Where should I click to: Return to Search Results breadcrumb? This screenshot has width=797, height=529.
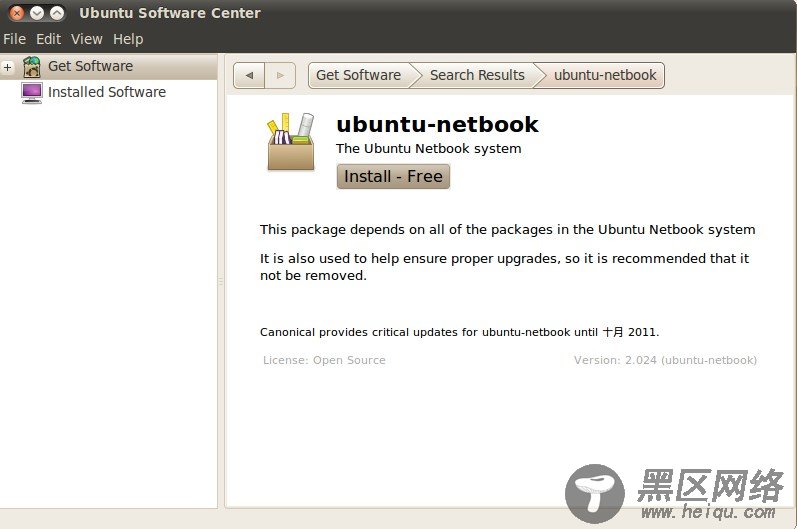(x=477, y=75)
